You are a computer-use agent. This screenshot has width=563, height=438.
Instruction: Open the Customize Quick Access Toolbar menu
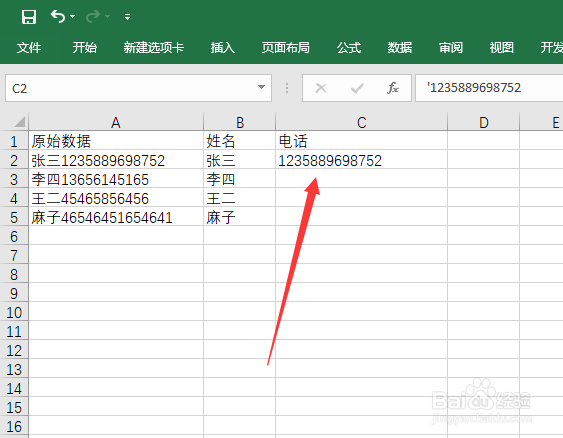127,17
